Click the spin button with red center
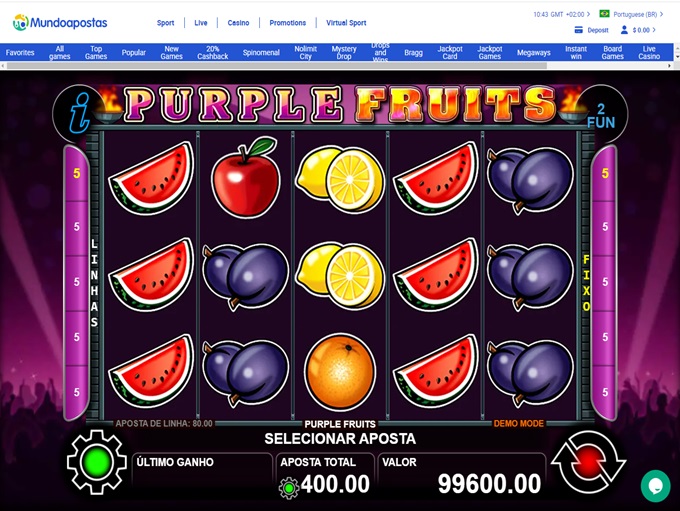This screenshot has height=511, width=680. click(x=588, y=463)
